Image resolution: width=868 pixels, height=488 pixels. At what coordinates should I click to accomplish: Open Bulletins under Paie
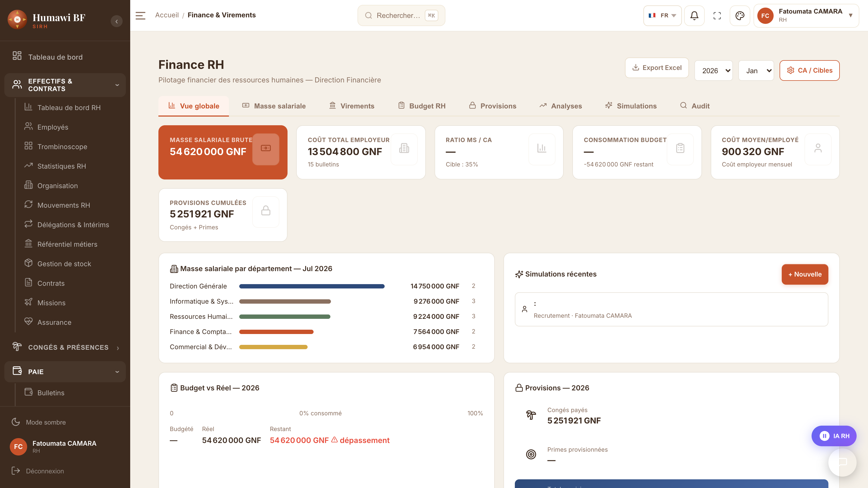pyautogui.click(x=51, y=393)
